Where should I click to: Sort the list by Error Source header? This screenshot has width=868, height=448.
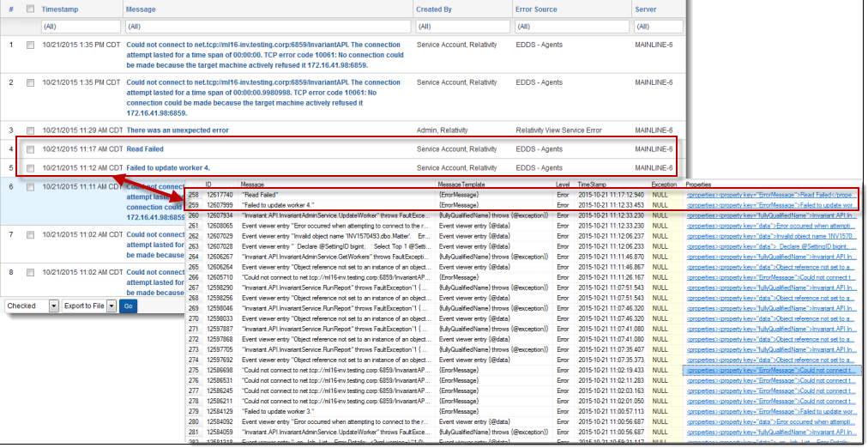point(536,9)
